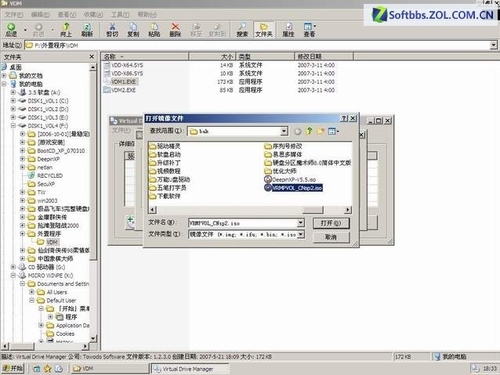Screen dimensions: 500x375
Task: Click the Cut scissors toolbar icon
Action: pos(112,29)
